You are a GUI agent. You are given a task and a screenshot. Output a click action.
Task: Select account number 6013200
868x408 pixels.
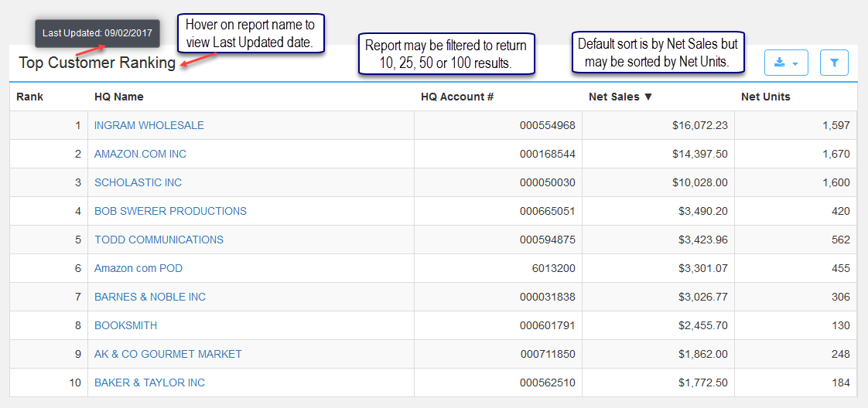tap(555, 269)
